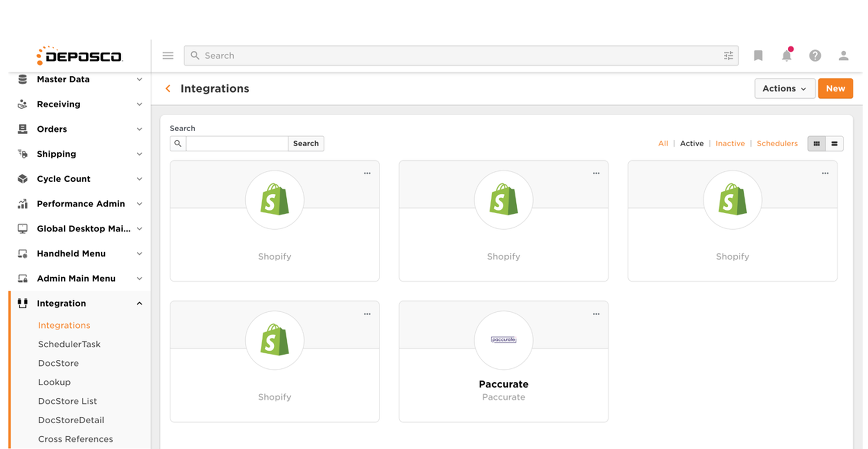
Task: Click the integrations Search button
Action: point(306,144)
